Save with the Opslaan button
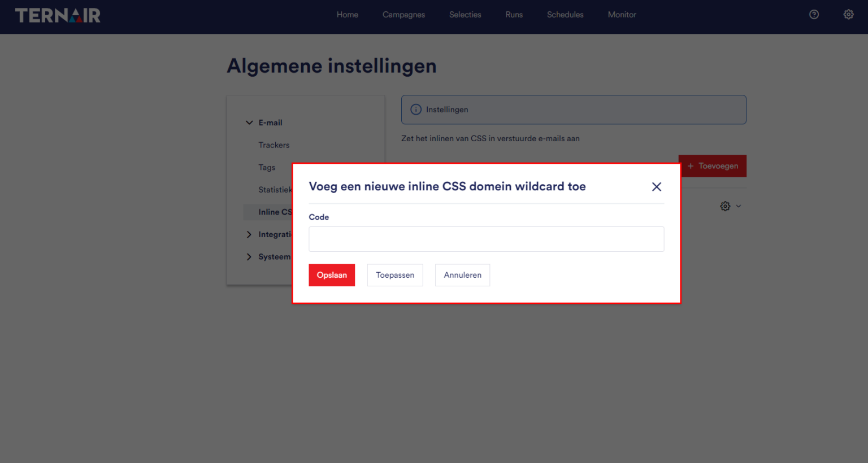This screenshot has height=463, width=868. click(x=332, y=275)
